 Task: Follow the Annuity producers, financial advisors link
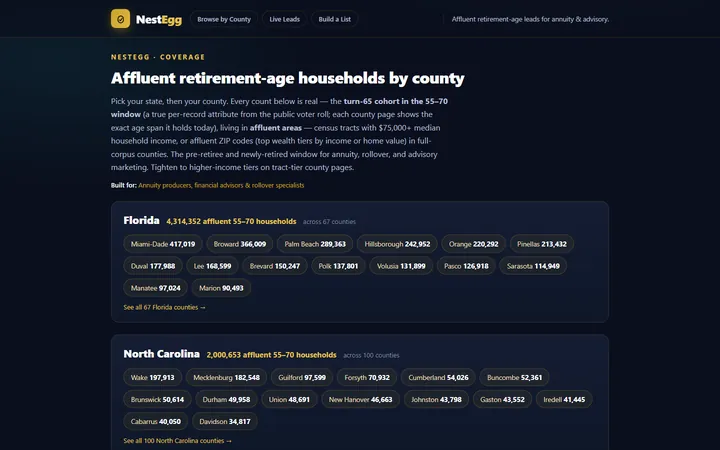[221, 185]
